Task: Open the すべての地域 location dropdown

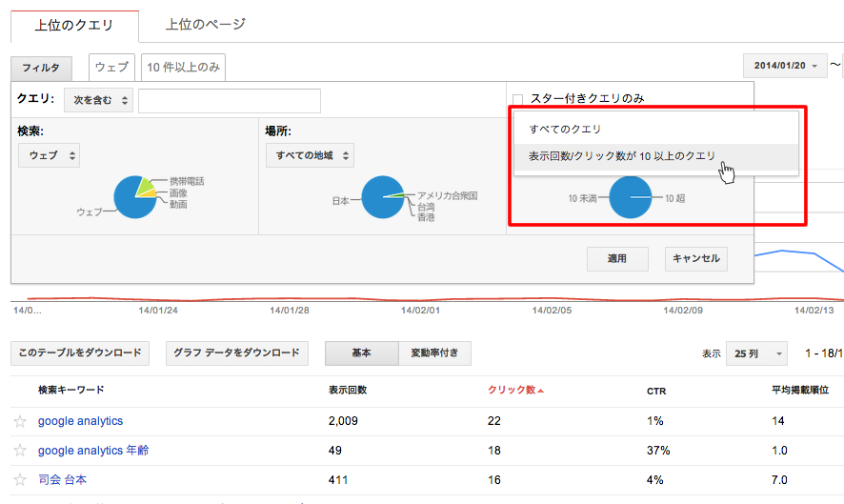Action: pos(310,155)
